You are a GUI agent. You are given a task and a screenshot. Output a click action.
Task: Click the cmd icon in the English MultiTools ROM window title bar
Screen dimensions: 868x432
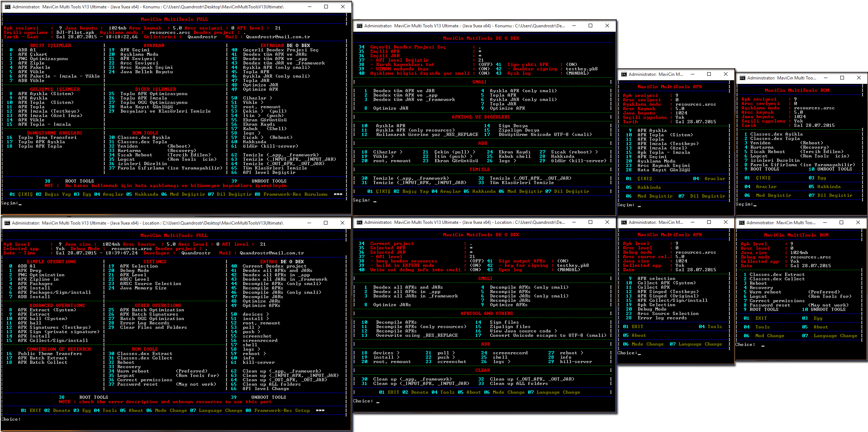pos(742,222)
